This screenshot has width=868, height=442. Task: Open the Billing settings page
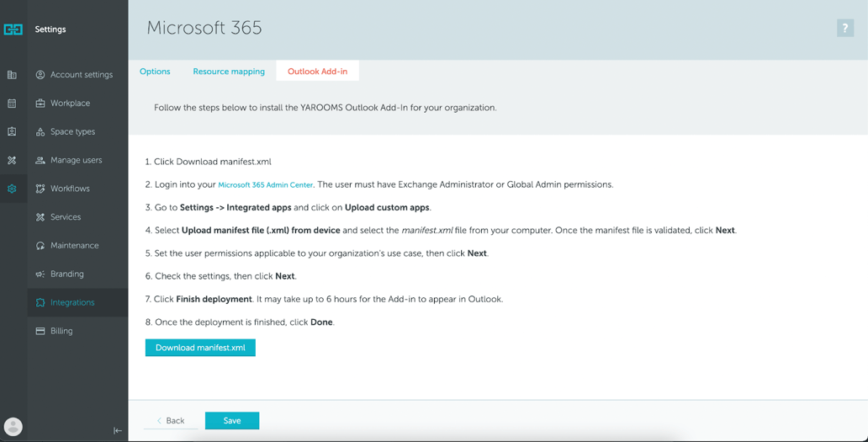click(x=61, y=331)
